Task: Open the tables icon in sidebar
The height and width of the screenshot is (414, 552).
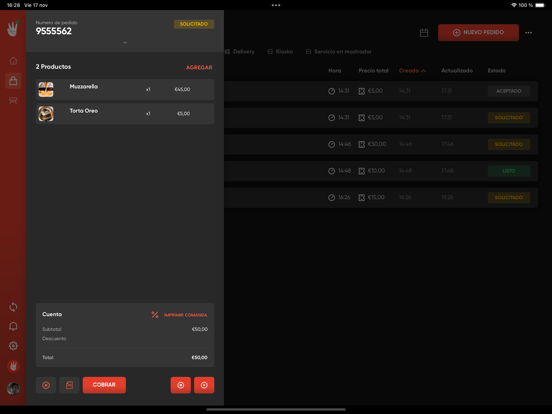Action: pyautogui.click(x=13, y=101)
